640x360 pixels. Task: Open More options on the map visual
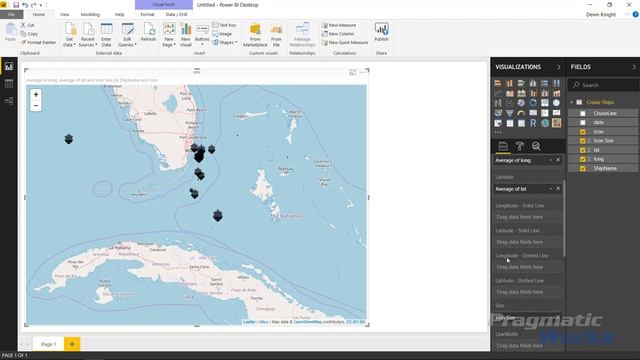coord(362,72)
